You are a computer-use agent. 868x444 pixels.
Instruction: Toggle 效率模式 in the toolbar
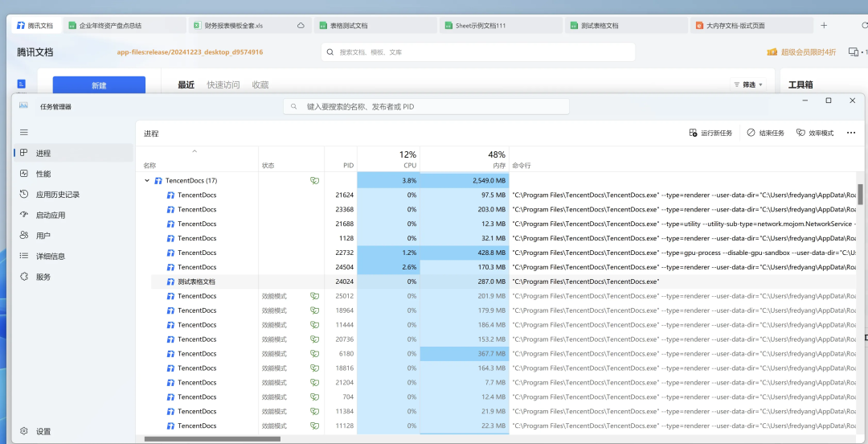815,133
